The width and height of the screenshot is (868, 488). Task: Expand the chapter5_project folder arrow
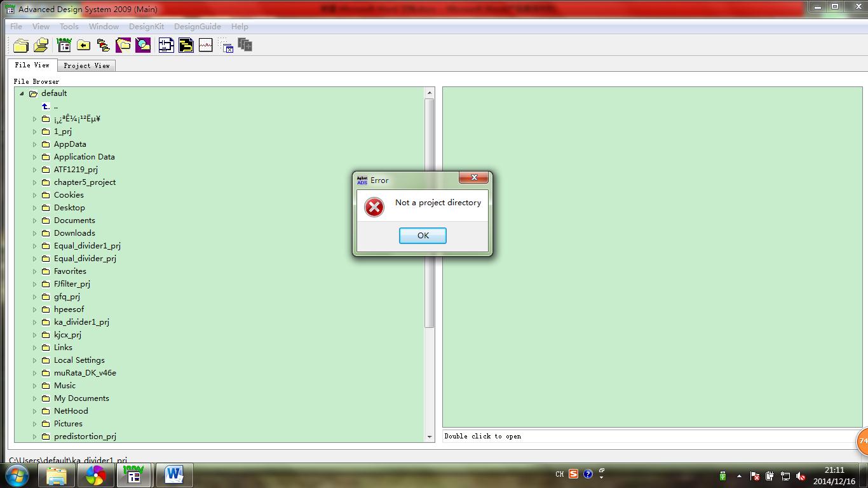35,182
